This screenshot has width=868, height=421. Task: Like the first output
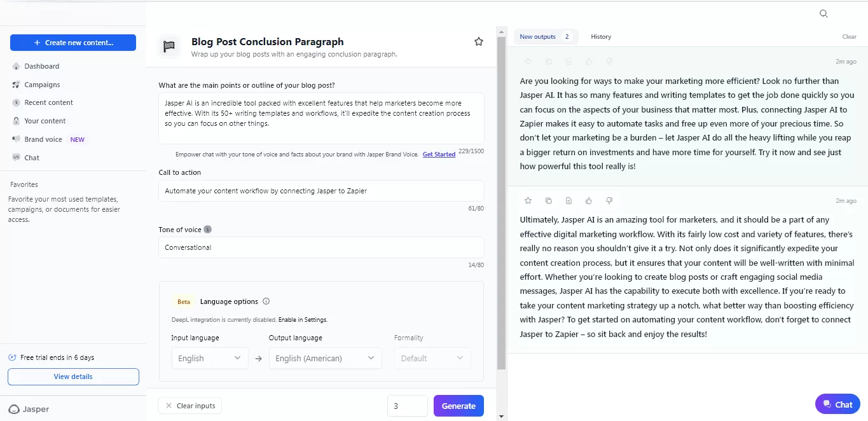click(x=589, y=62)
